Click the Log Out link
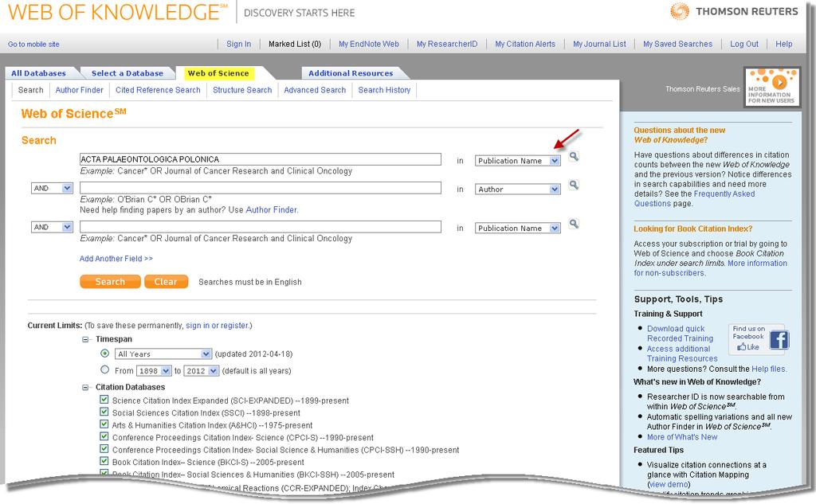 (744, 45)
